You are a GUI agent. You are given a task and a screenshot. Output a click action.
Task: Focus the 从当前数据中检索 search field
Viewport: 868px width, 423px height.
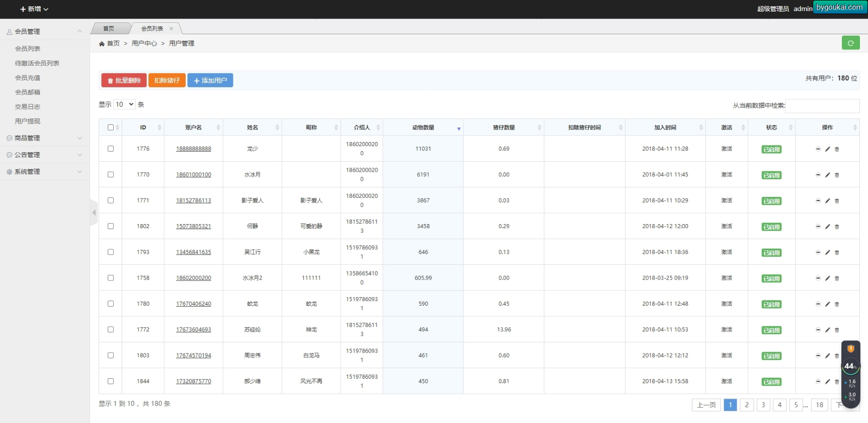[x=822, y=106]
